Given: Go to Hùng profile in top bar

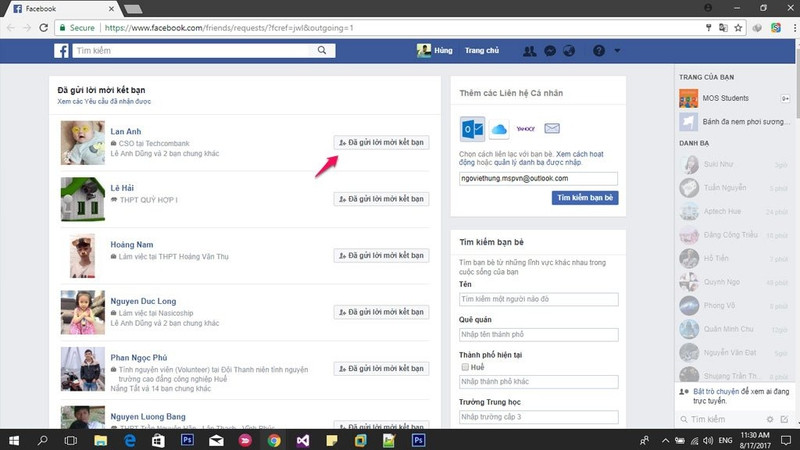Looking at the screenshot, I should 435,51.
